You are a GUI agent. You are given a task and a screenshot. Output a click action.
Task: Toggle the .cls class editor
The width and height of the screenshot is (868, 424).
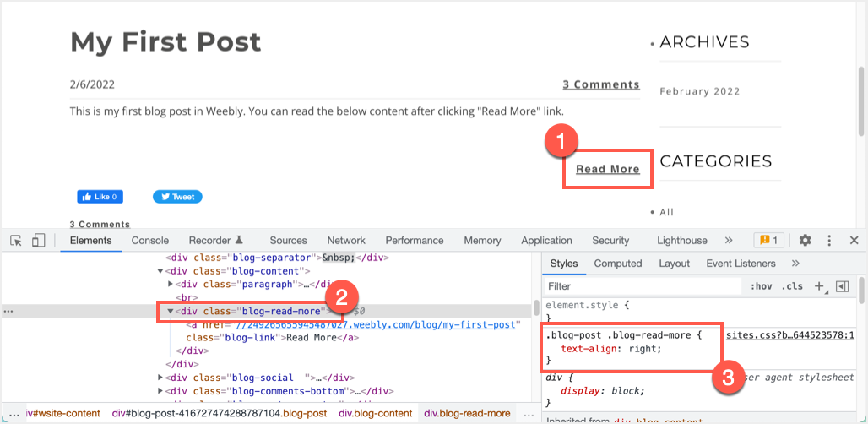(x=791, y=286)
